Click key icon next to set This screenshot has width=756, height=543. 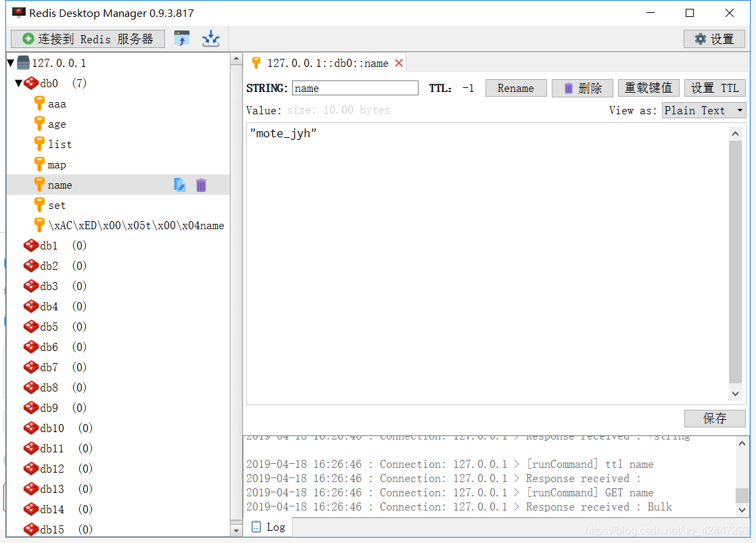39,204
